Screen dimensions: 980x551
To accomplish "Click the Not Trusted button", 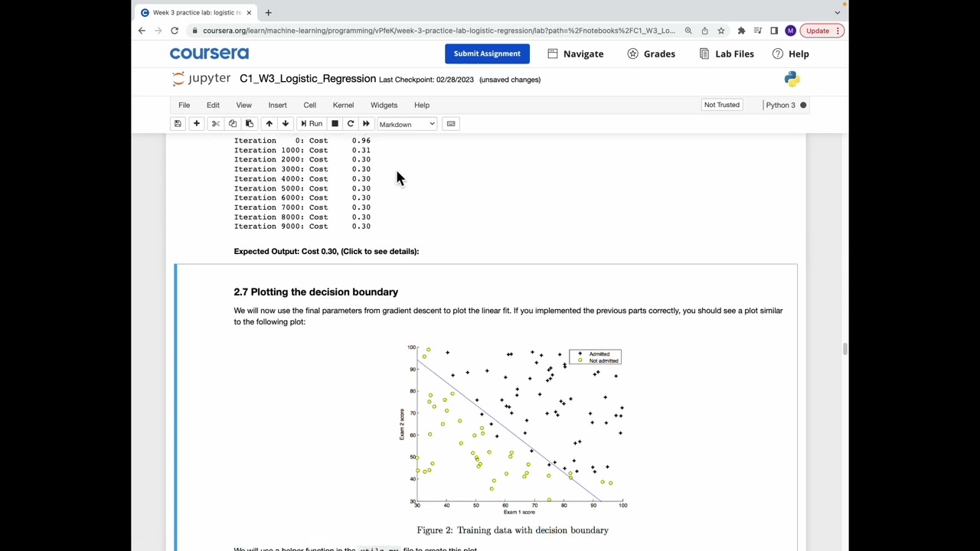I will [722, 105].
